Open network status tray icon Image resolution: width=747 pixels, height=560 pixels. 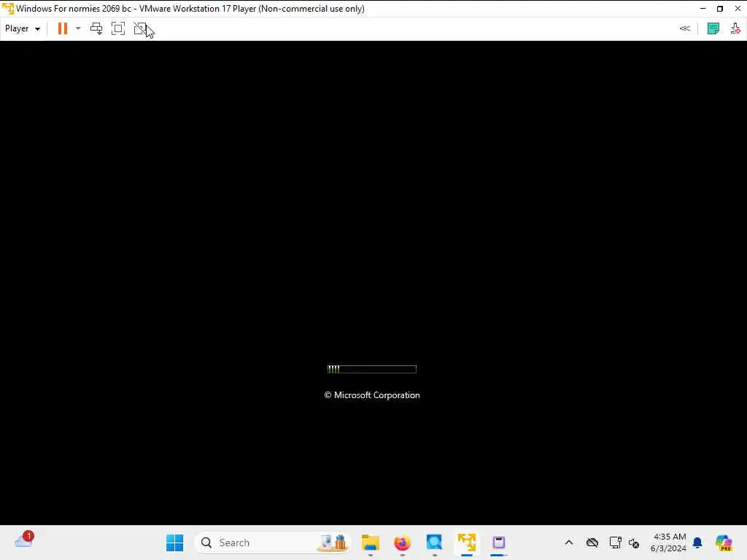click(x=615, y=542)
